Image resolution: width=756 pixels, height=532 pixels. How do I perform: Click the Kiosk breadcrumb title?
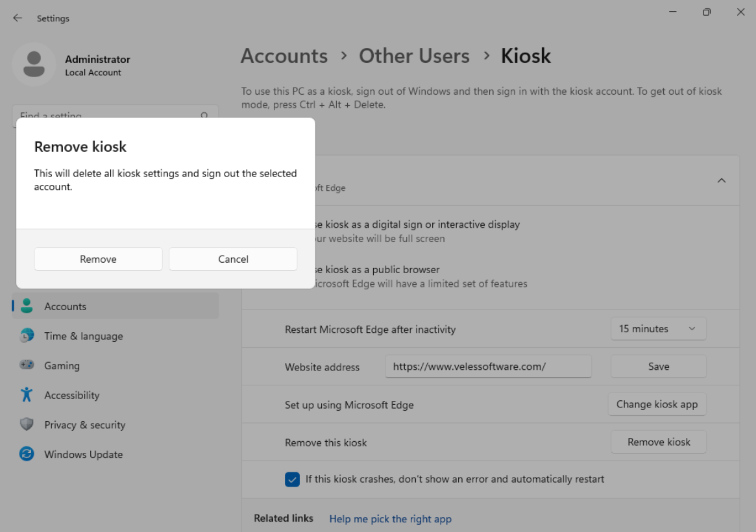[x=526, y=56]
